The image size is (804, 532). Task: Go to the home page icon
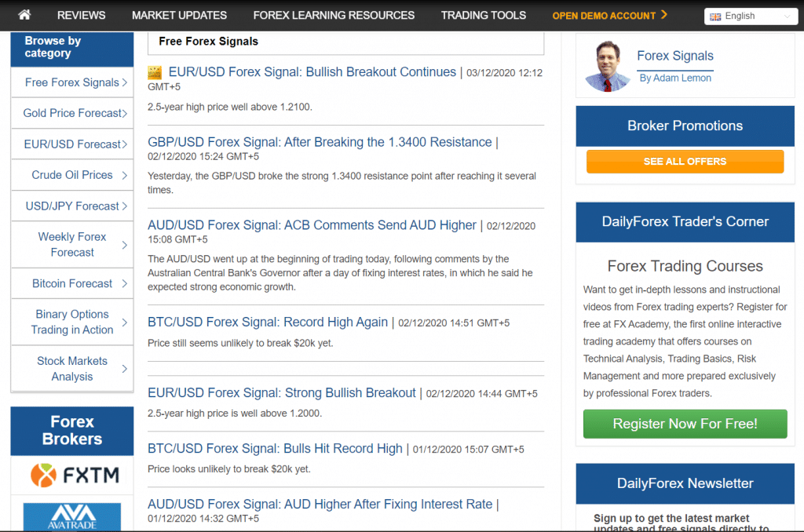[24, 15]
